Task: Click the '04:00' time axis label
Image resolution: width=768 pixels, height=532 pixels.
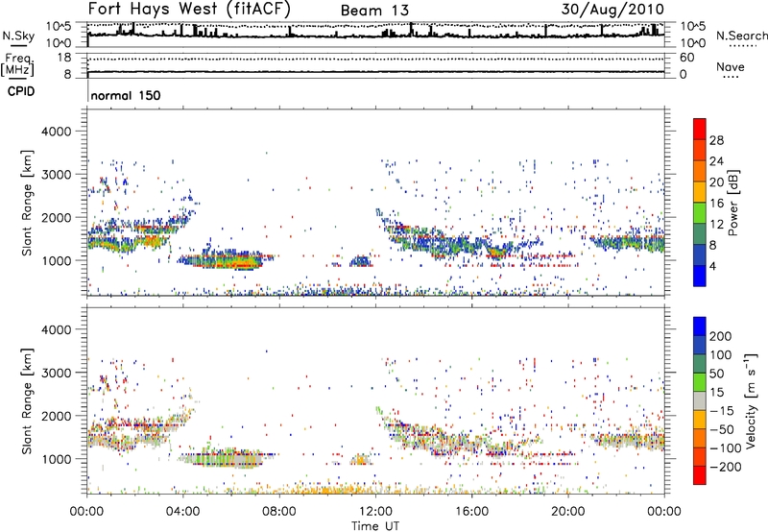Action: (182, 512)
